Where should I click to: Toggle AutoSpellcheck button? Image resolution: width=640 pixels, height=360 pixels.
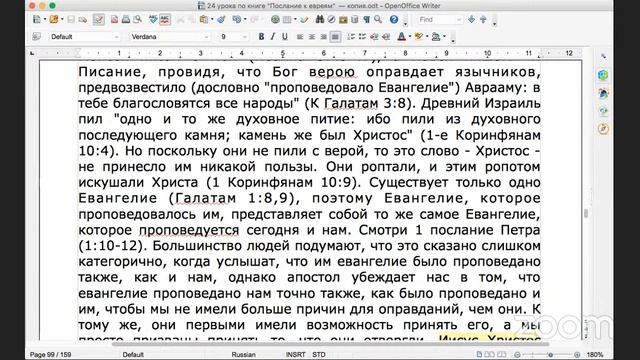164,19
